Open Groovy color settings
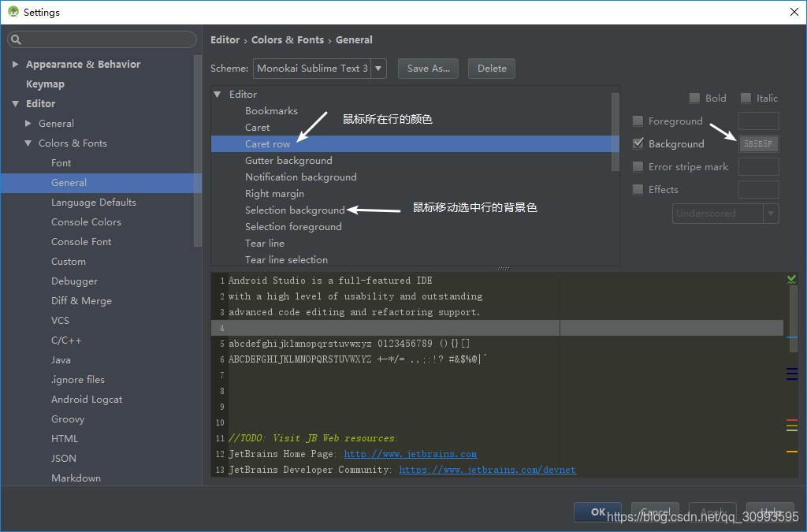This screenshot has height=532, width=807. [68, 419]
